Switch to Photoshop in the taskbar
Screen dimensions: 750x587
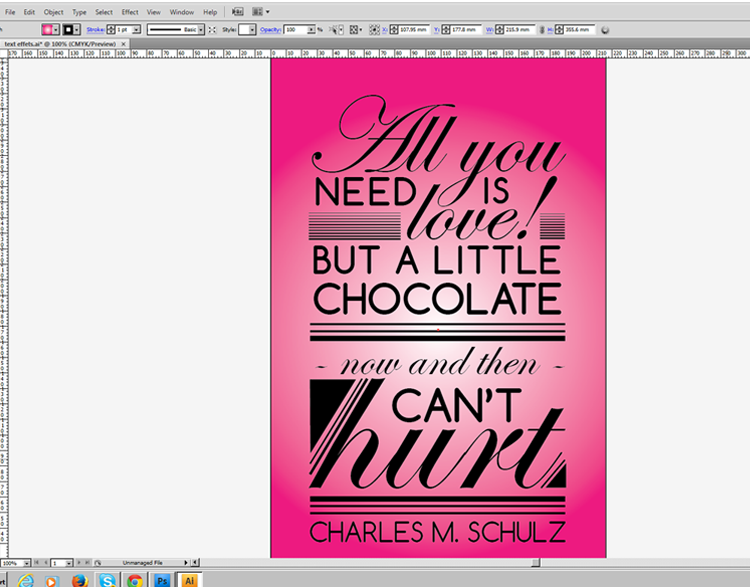click(162, 580)
